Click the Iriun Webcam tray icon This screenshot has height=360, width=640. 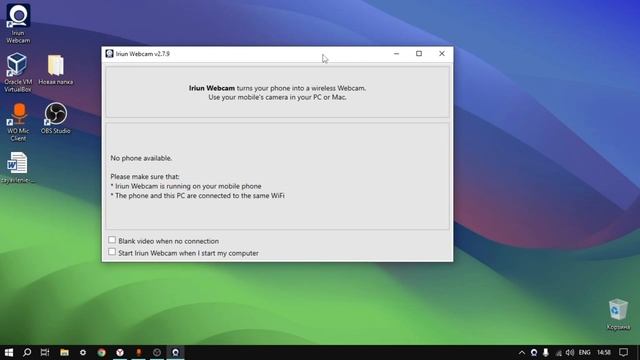pyautogui.click(x=534, y=353)
